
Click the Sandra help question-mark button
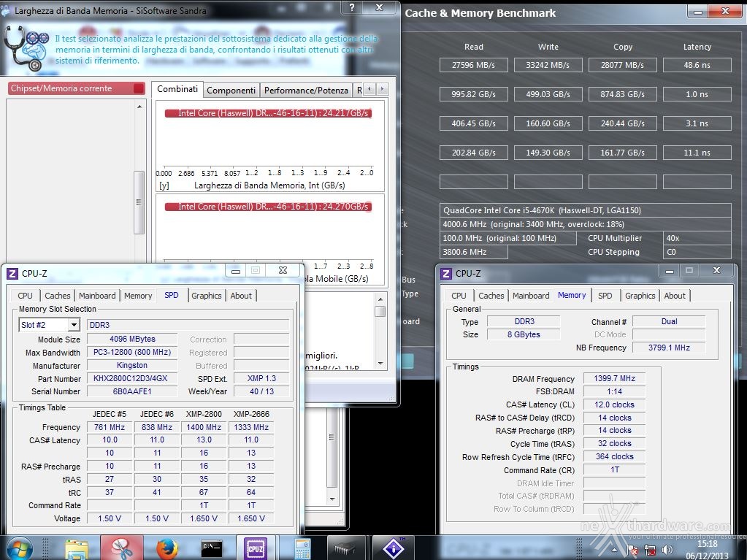pyautogui.click(x=353, y=7)
